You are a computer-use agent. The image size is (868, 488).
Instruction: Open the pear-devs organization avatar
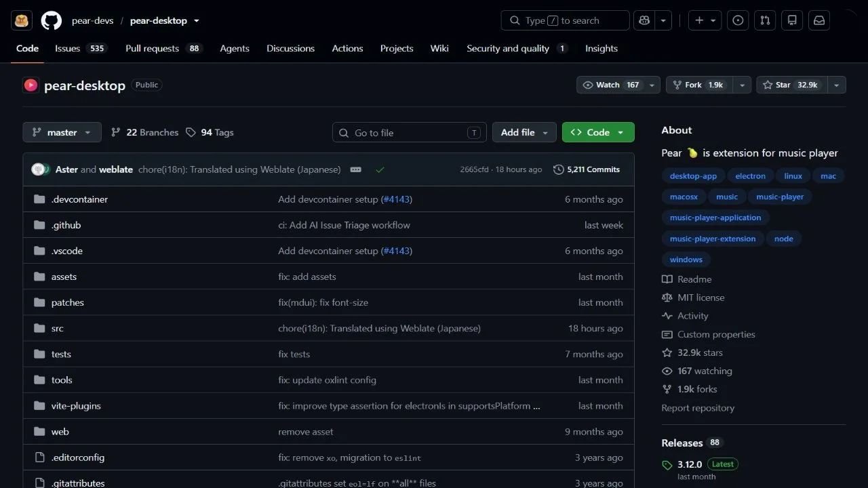pos(22,20)
